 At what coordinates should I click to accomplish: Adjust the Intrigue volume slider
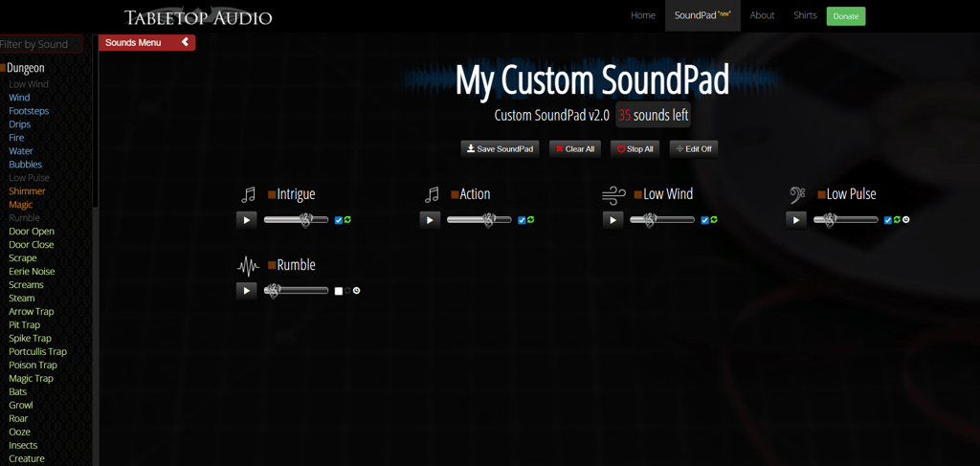pos(297,220)
